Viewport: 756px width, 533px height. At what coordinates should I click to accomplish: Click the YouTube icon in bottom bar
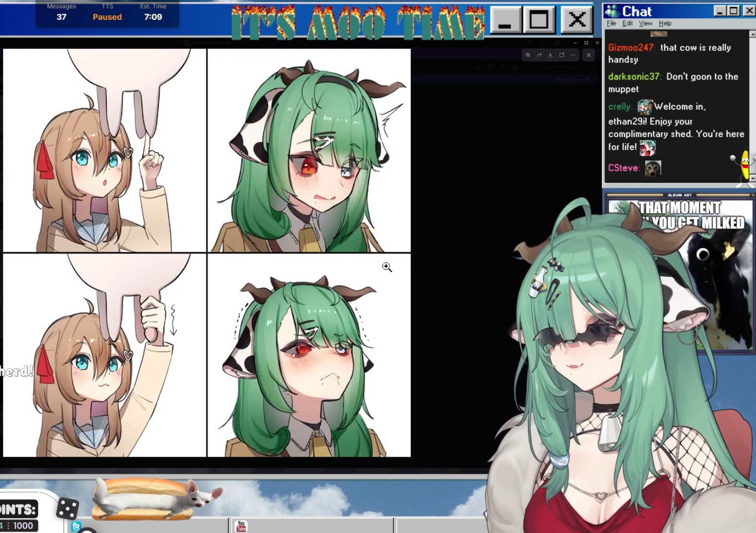[x=241, y=526]
